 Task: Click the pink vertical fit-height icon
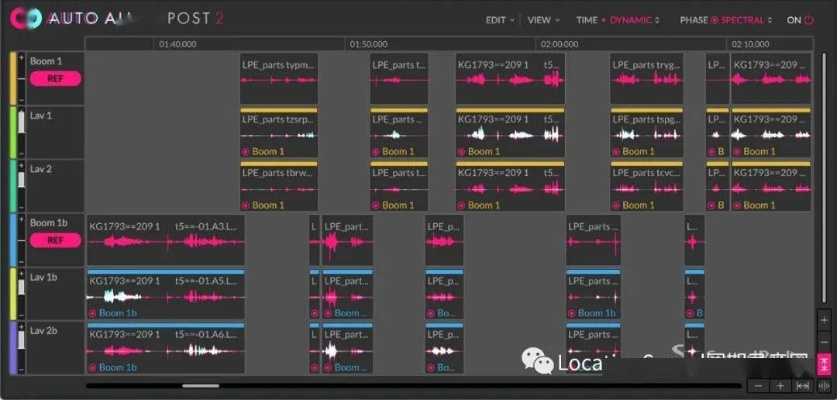point(824,362)
